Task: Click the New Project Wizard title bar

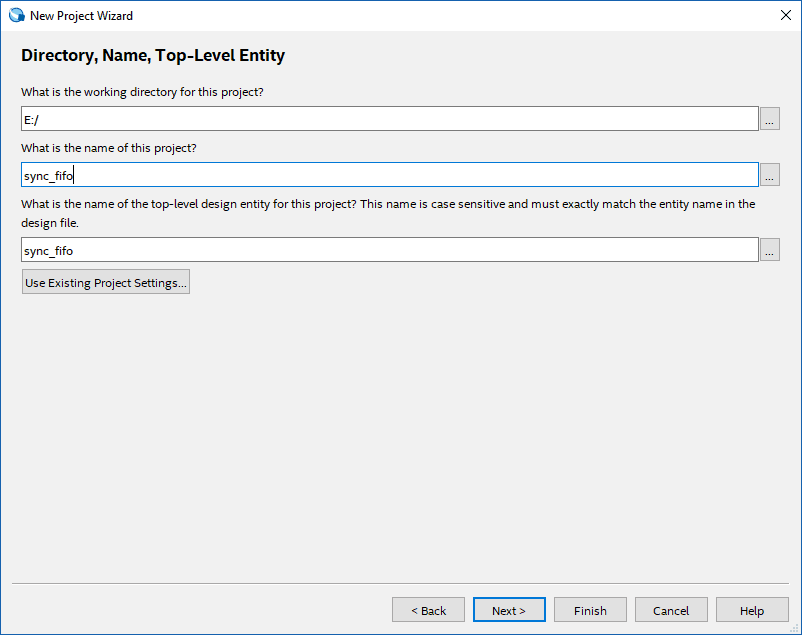Action: tap(400, 15)
